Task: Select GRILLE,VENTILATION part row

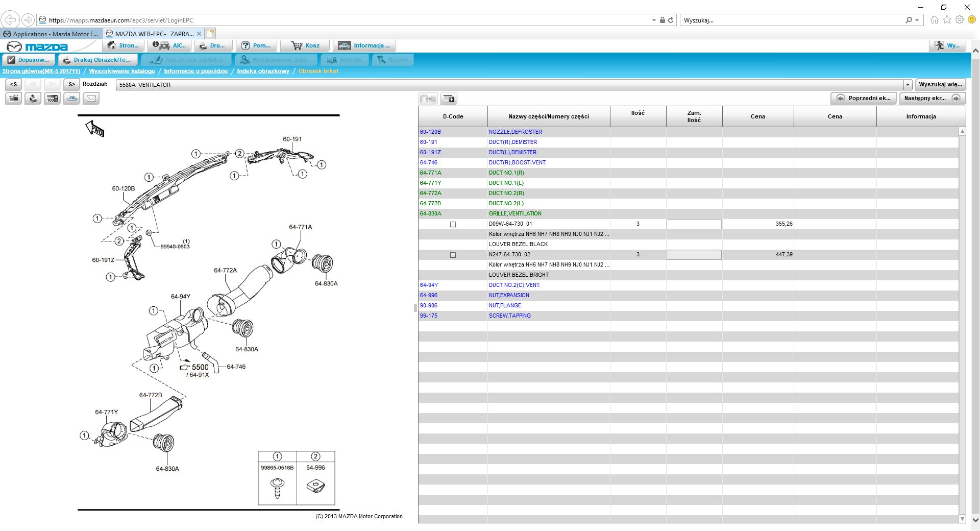Action: (x=688, y=213)
